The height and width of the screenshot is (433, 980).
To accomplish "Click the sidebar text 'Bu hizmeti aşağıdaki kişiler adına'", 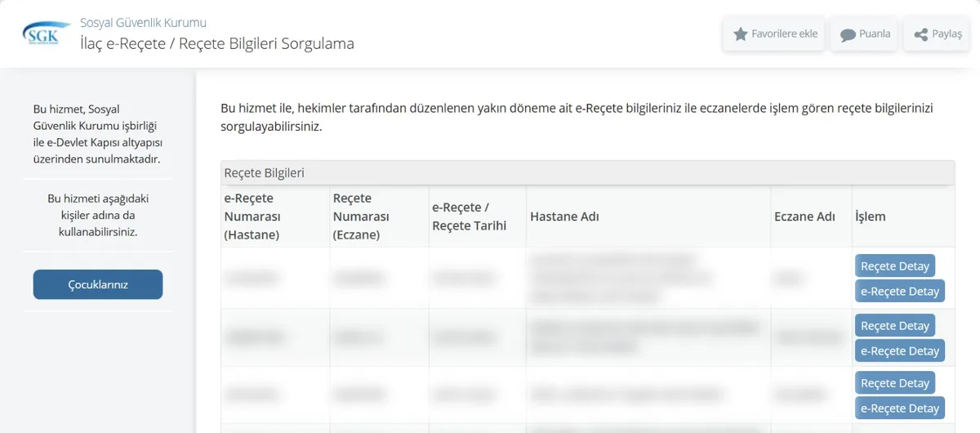I will coord(97,215).
